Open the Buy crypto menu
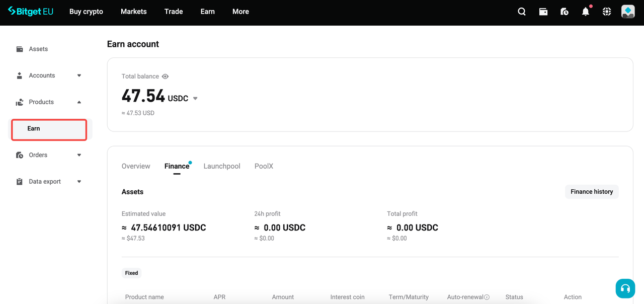This screenshot has width=644, height=304. click(x=86, y=12)
